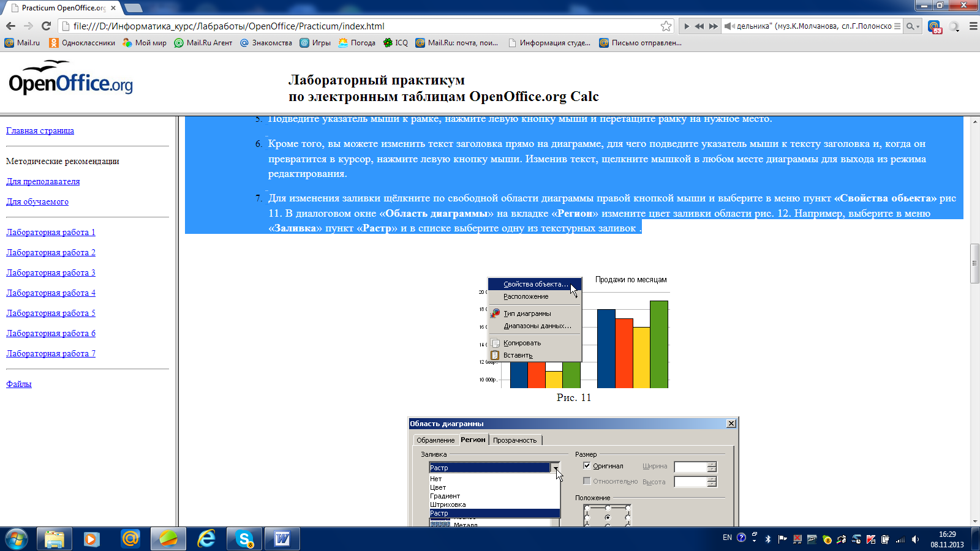Image resolution: width=980 pixels, height=551 pixels.
Task: Open Лабораторная работа 6
Action: (51, 333)
